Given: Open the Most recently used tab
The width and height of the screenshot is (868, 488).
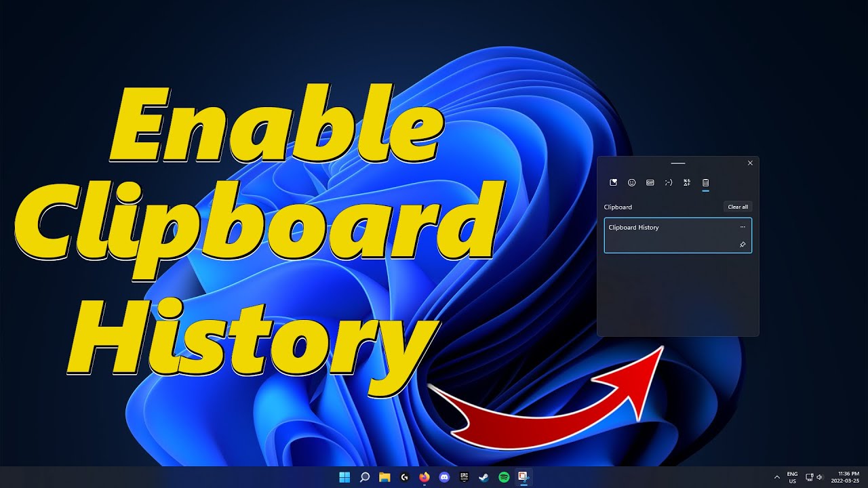Looking at the screenshot, I should coord(613,182).
